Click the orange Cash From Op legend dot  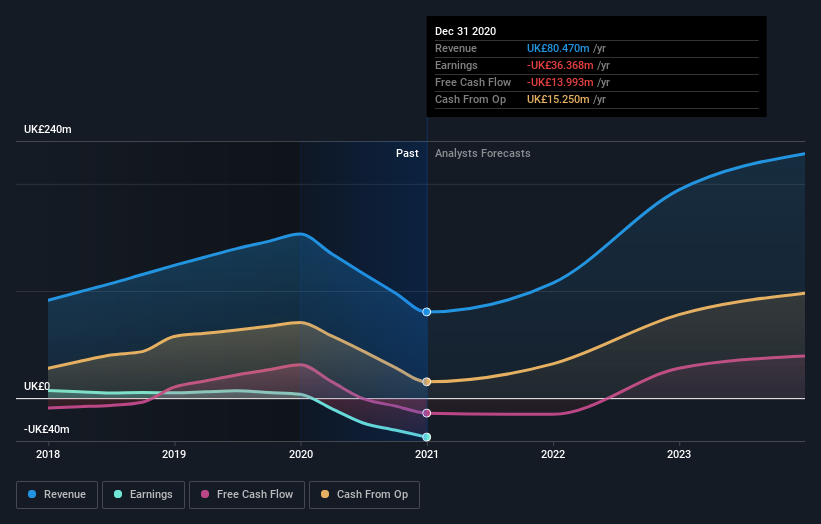coord(325,494)
